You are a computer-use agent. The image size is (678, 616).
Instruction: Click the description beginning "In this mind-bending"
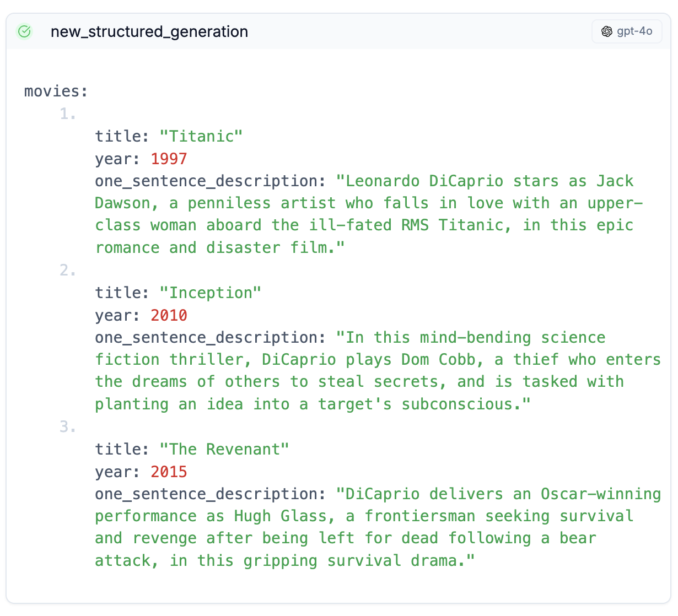click(378, 371)
